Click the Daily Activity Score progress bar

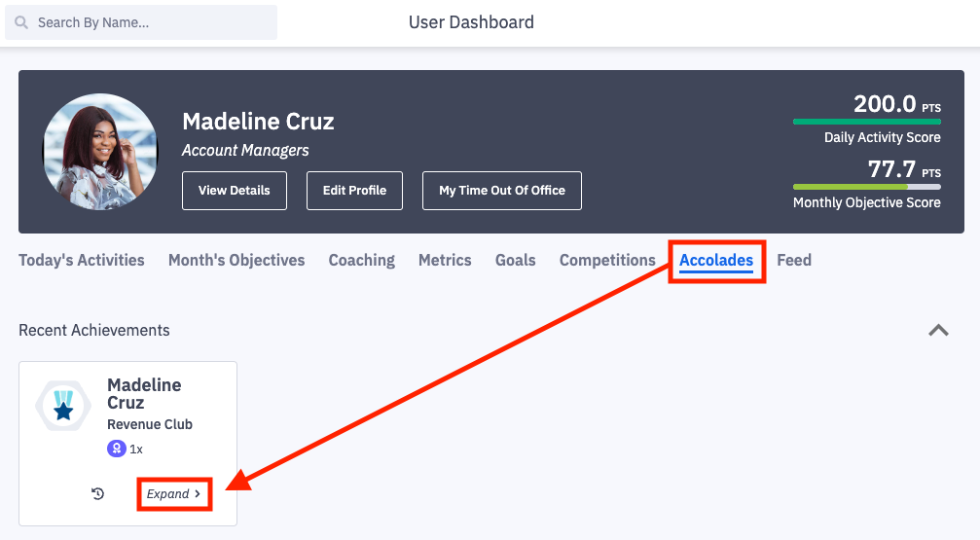click(867, 122)
